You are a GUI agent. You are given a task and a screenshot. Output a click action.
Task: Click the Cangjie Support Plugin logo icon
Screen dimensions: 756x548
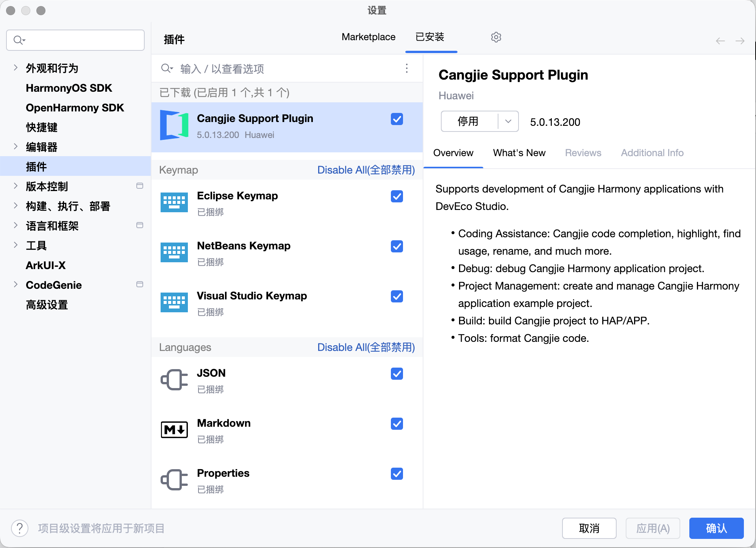point(174,125)
